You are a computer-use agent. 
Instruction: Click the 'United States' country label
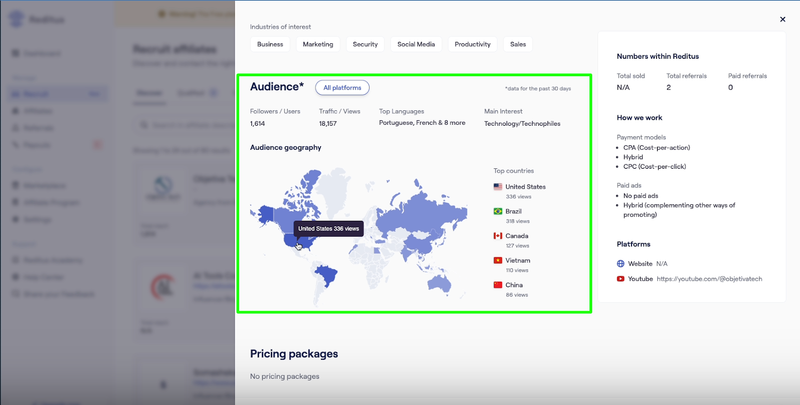[x=526, y=187]
